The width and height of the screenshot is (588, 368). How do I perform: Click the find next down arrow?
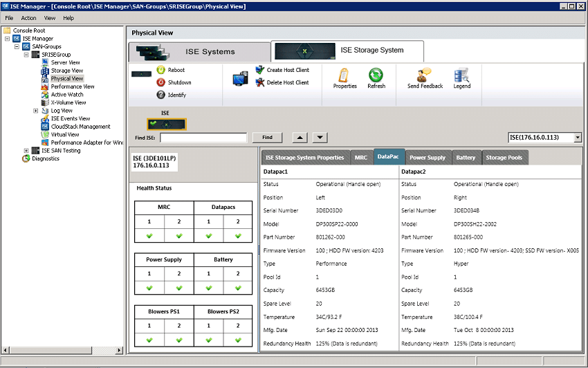320,138
